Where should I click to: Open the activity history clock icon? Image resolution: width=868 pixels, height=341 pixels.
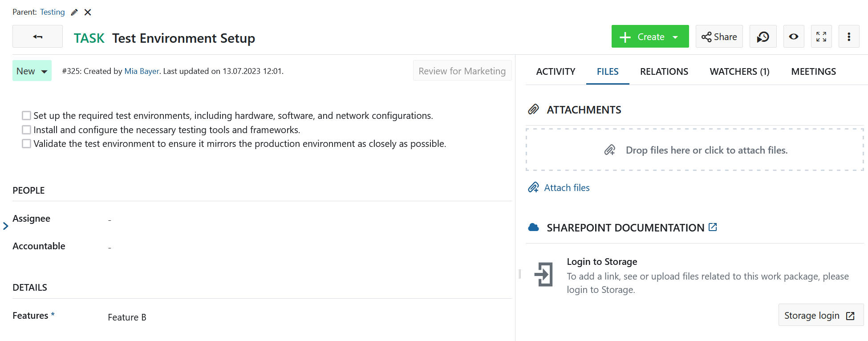(x=763, y=37)
